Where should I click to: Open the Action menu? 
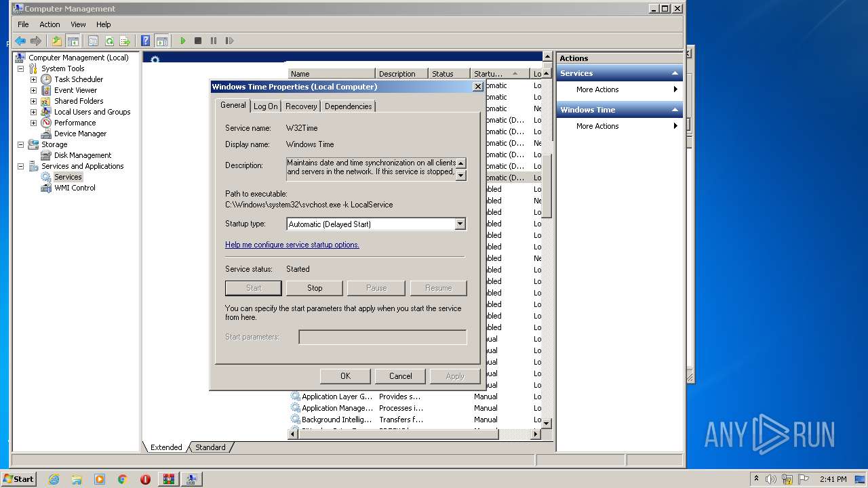coord(50,24)
